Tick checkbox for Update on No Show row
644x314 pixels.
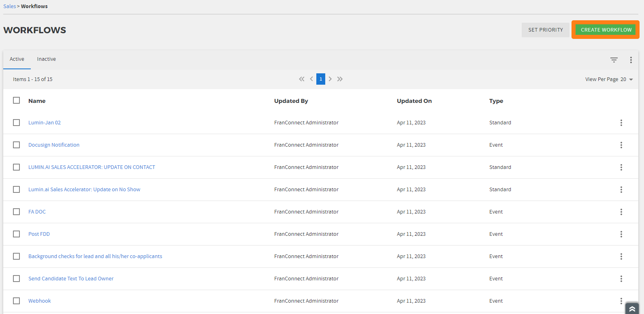[x=16, y=189]
